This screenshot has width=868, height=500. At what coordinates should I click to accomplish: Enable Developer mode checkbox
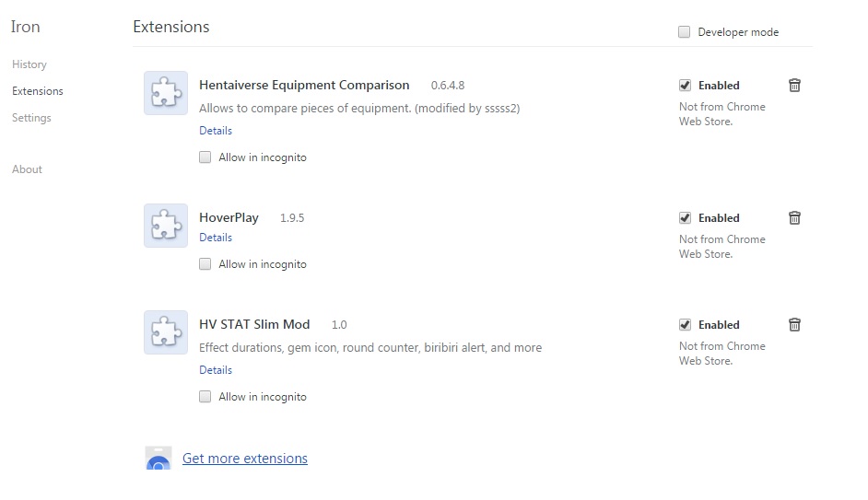pyautogui.click(x=685, y=32)
